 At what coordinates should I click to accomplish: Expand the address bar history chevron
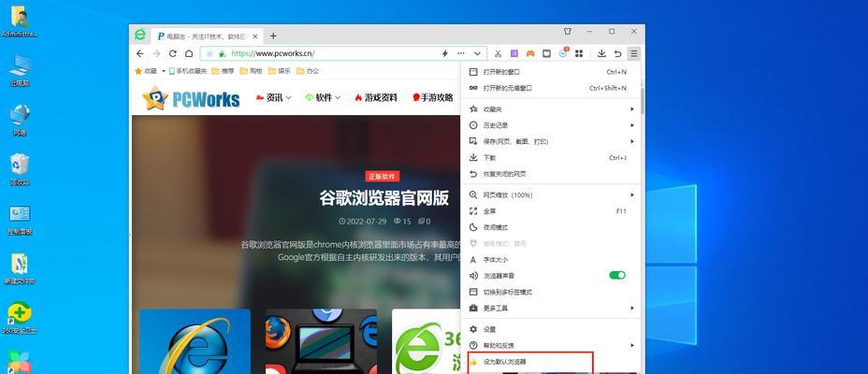(x=477, y=53)
